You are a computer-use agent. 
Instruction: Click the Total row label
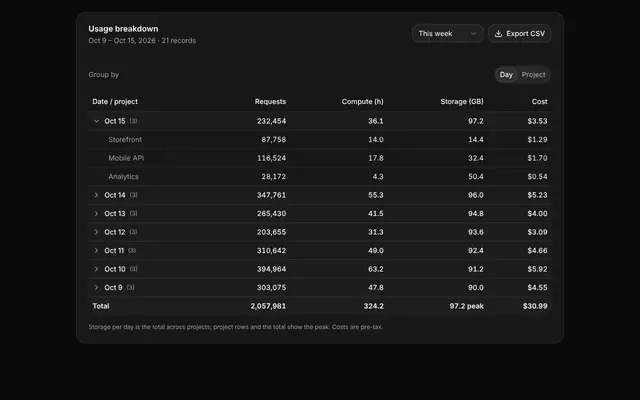coord(101,306)
